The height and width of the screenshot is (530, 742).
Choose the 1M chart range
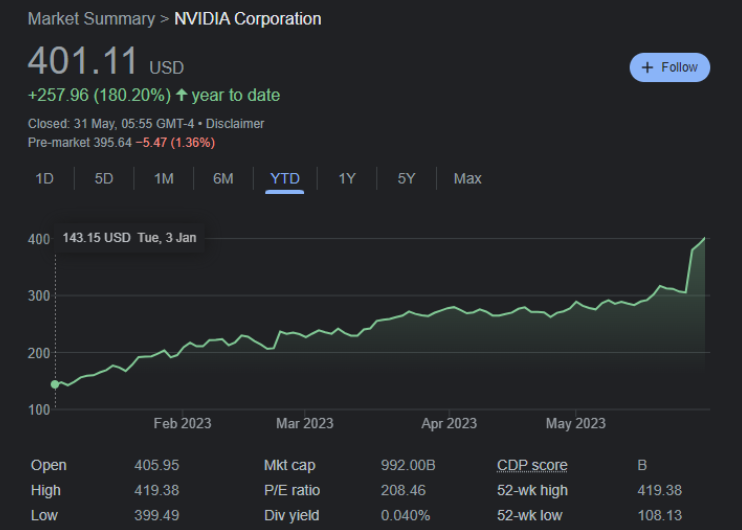click(164, 178)
